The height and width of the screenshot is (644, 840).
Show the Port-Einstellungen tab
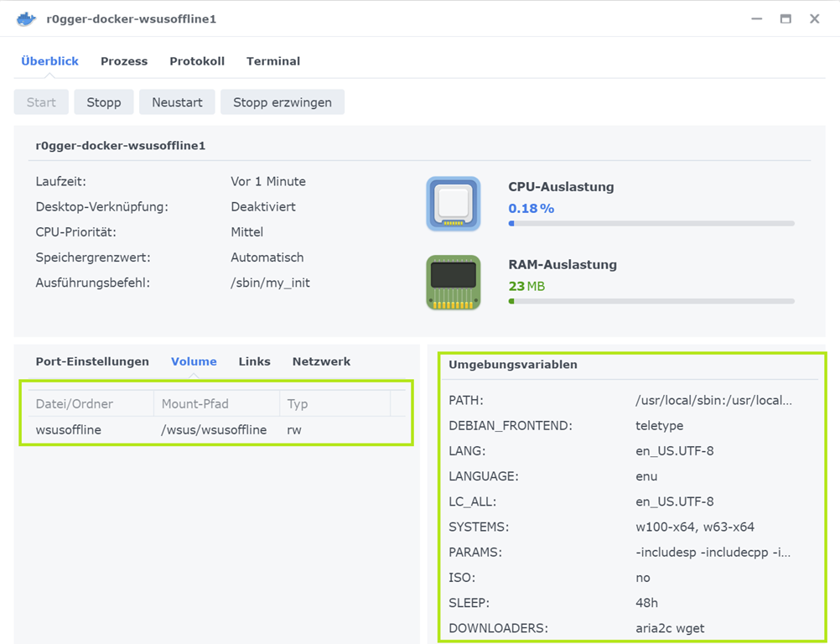click(x=92, y=361)
